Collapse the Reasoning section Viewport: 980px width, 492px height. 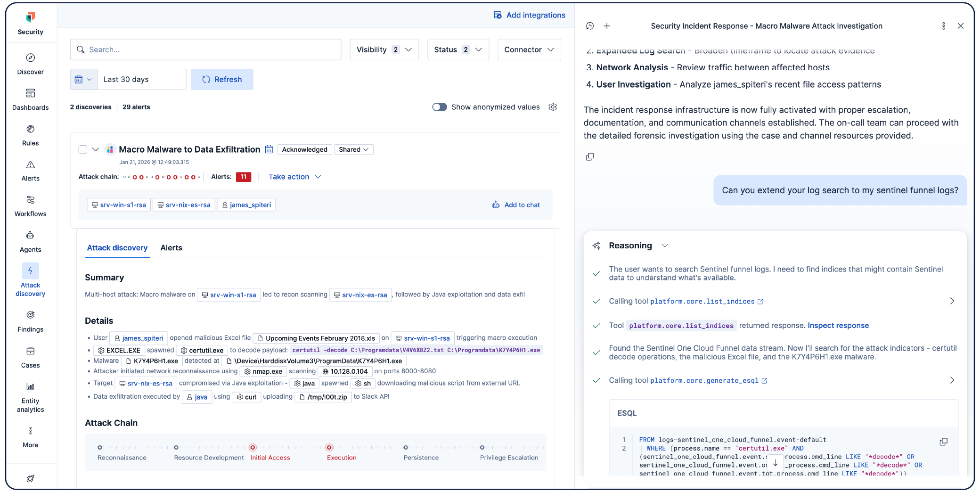[x=665, y=246]
